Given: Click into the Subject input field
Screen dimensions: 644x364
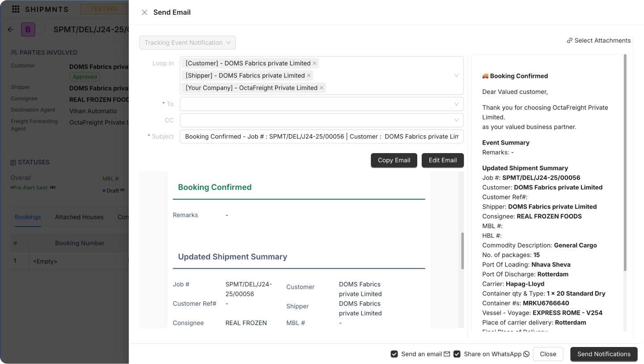Looking at the screenshot, I should (322, 137).
